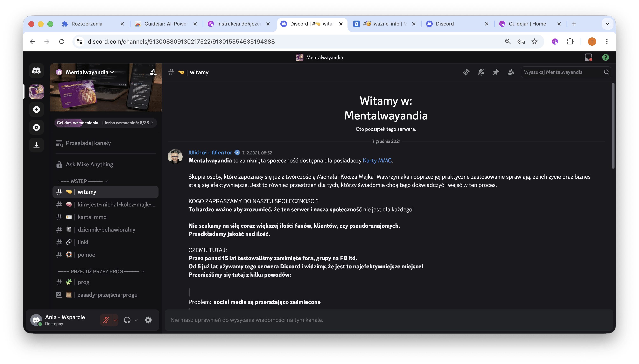Select the witamy channel
Viewport: 639px width, 364px height.
(105, 192)
